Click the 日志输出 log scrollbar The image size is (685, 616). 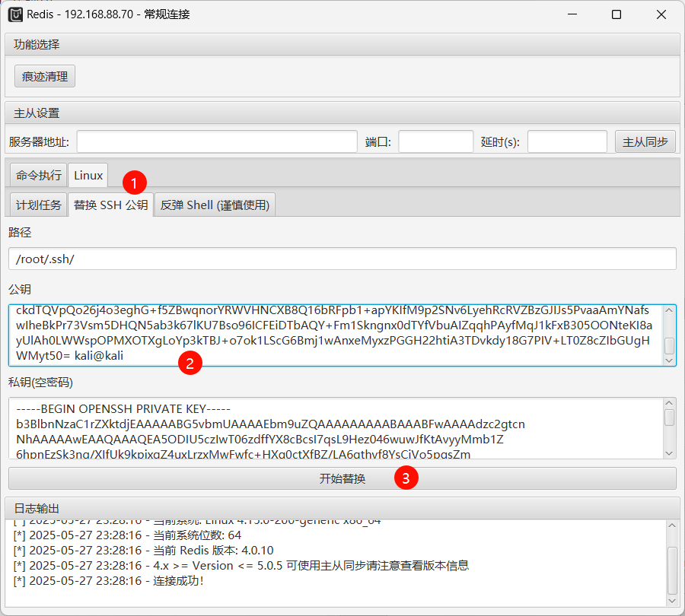[x=670, y=563]
